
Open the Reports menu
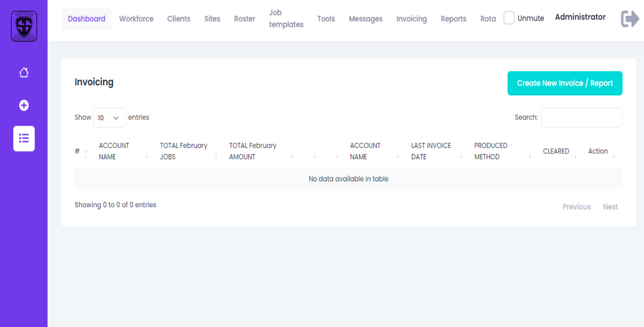click(x=453, y=19)
